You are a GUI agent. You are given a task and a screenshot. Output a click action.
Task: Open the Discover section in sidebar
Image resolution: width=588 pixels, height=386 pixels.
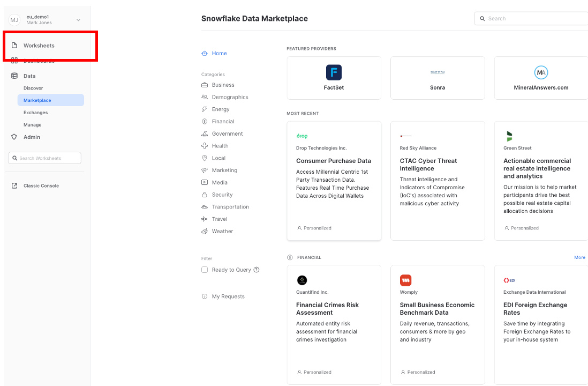(33, 88)
